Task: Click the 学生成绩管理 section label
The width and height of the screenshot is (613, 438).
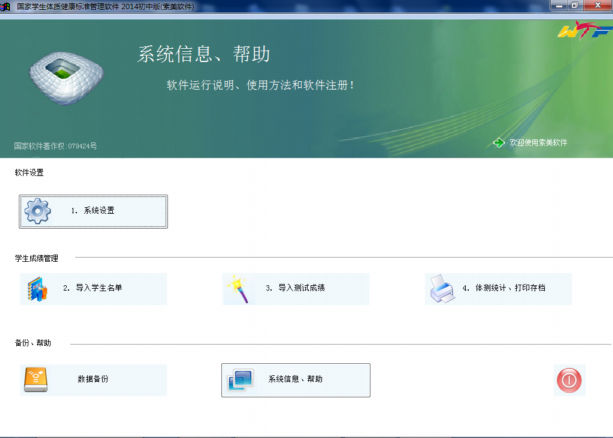Action: 36,258
